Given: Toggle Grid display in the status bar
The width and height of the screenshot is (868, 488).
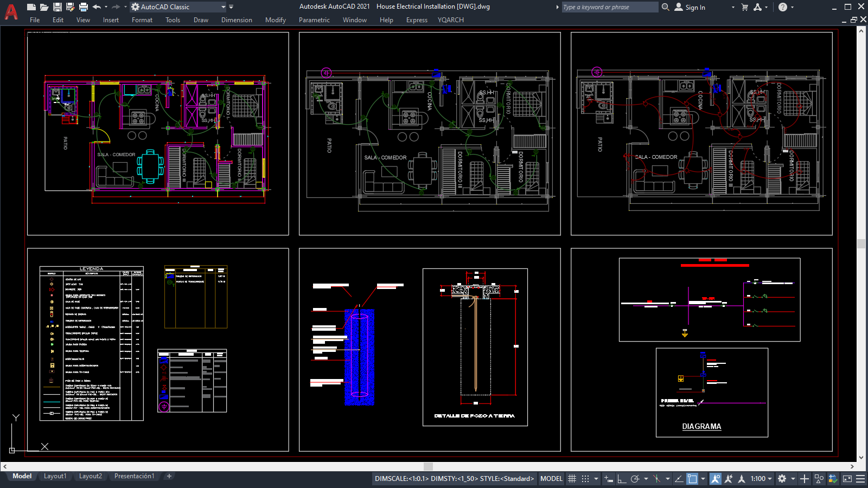Looking at the screenshot, I should click(x=572, y=479).
